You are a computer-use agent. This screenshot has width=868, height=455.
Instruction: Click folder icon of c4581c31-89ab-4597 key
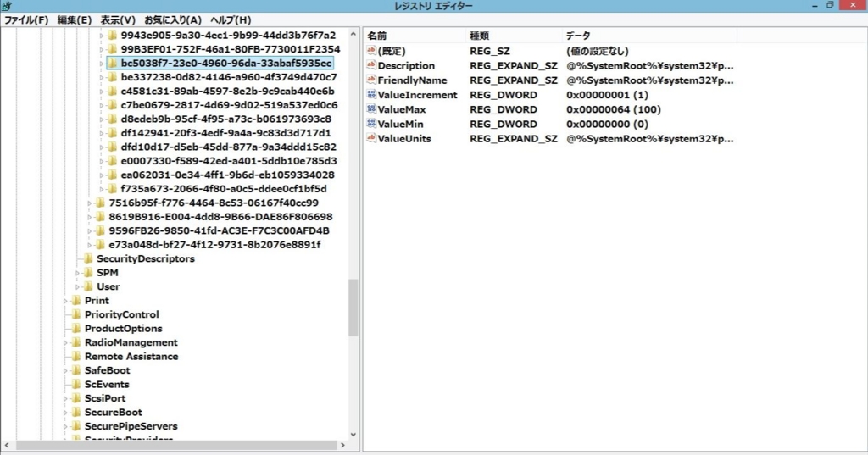point(113,91)
